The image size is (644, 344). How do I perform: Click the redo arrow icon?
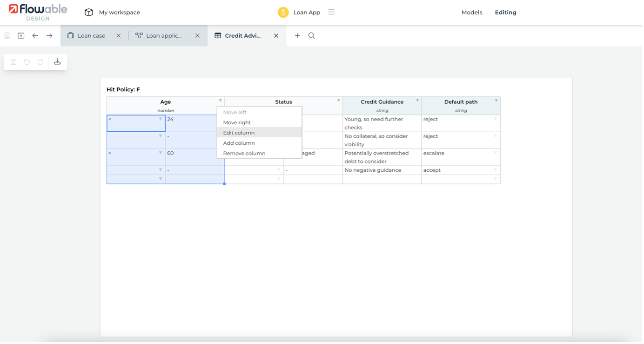(x=40, y=62)
